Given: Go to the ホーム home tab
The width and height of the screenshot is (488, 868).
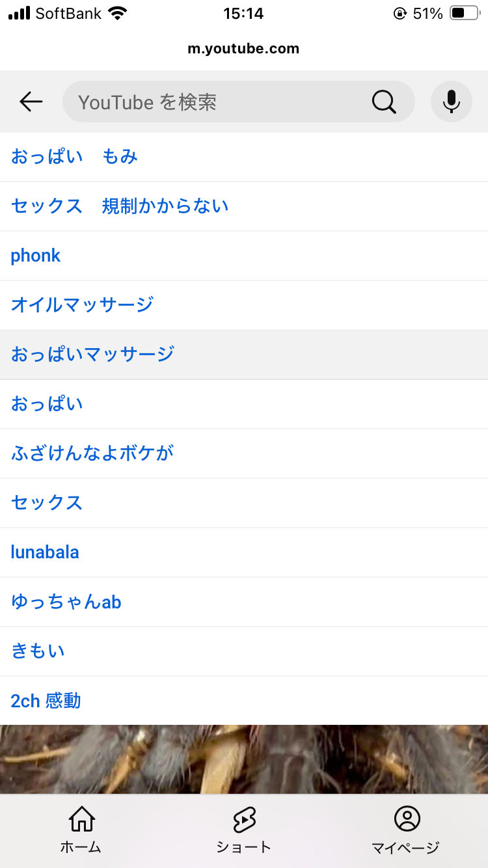Looking at the screenshot, I should [x=81, y=829].
